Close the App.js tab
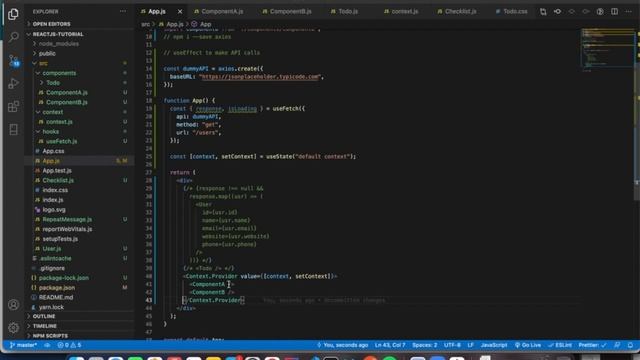 [180, 11]
